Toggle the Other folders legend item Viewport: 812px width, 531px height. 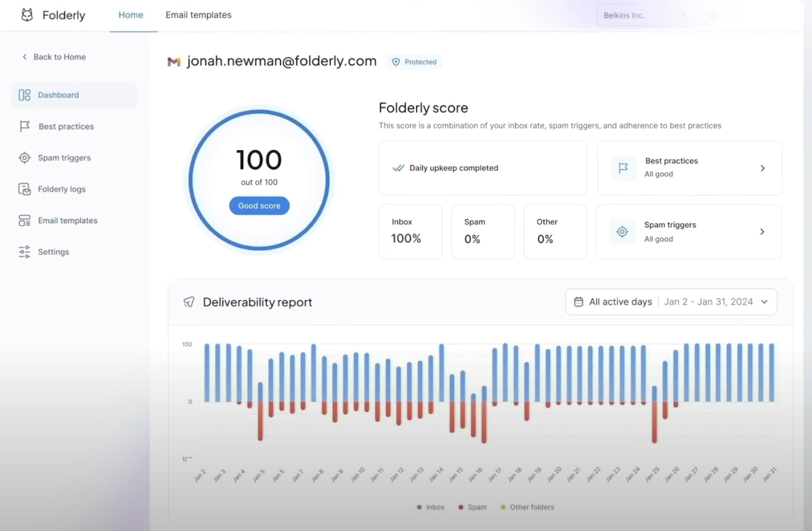point(527,507)
